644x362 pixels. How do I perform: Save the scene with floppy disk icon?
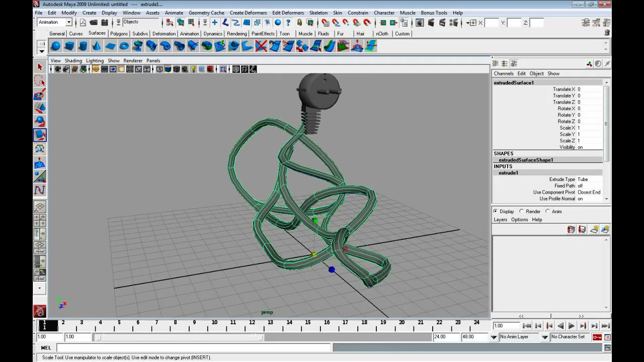(105, 23)
